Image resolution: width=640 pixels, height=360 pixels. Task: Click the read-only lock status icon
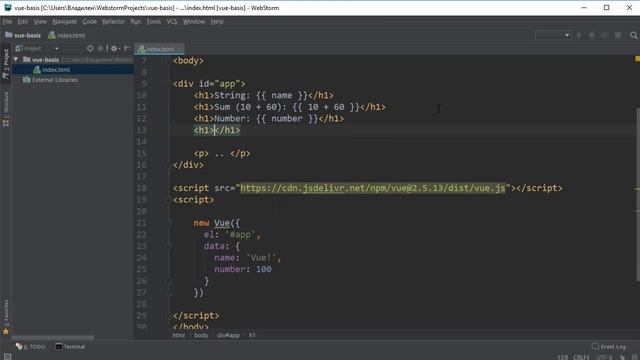(x=622, y=357)
